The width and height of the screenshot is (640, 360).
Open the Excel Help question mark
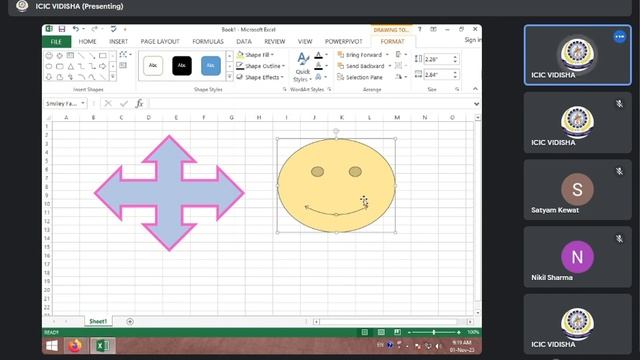click(419, 29)
